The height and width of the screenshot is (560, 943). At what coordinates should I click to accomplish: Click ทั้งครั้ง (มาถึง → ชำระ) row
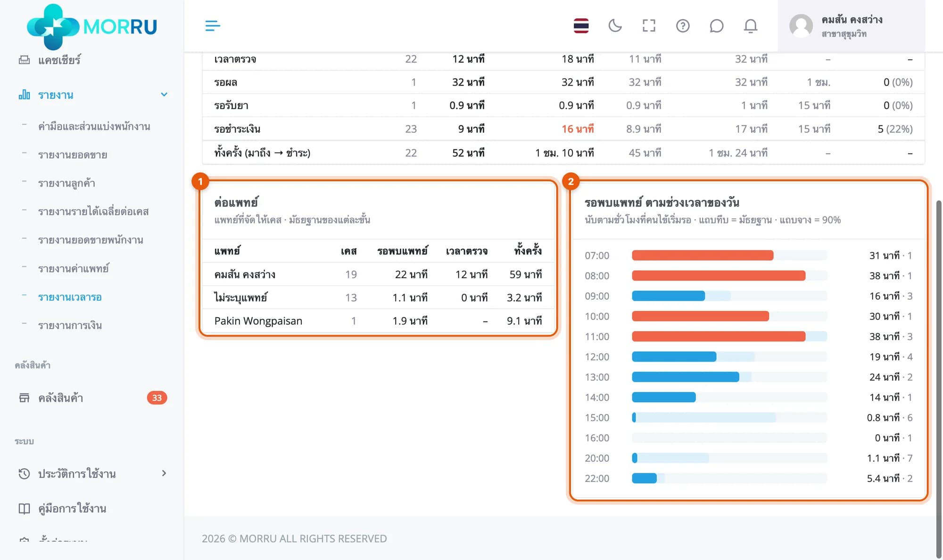pyautogui.click(x=563, y=153)
